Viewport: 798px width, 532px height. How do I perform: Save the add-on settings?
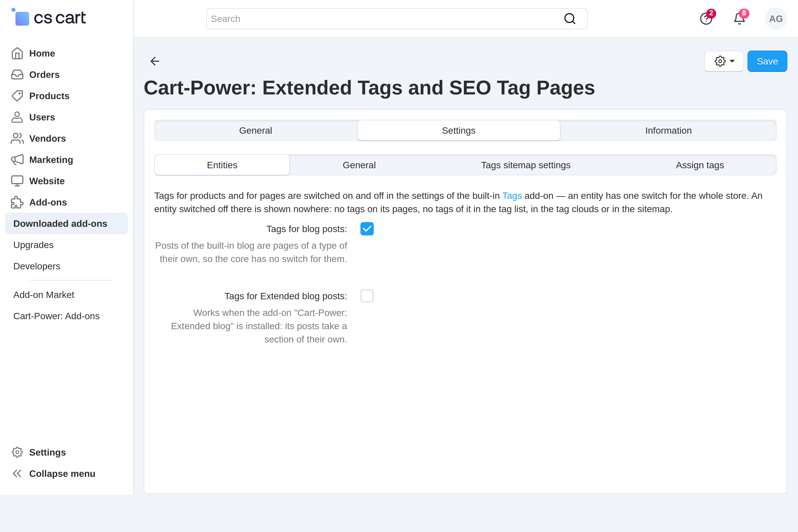pyautogui.click(x=767, y=61)
